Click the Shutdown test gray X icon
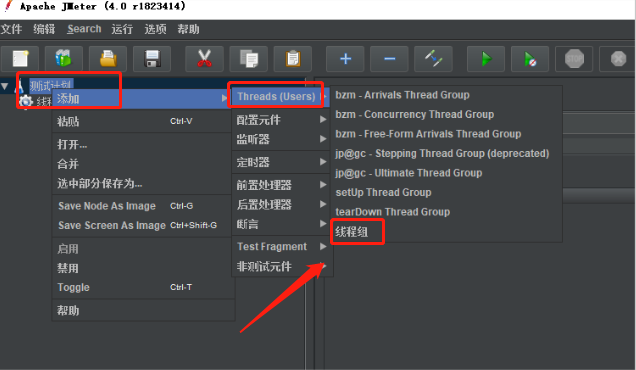636x370 pixels. (x=618, y=59)
